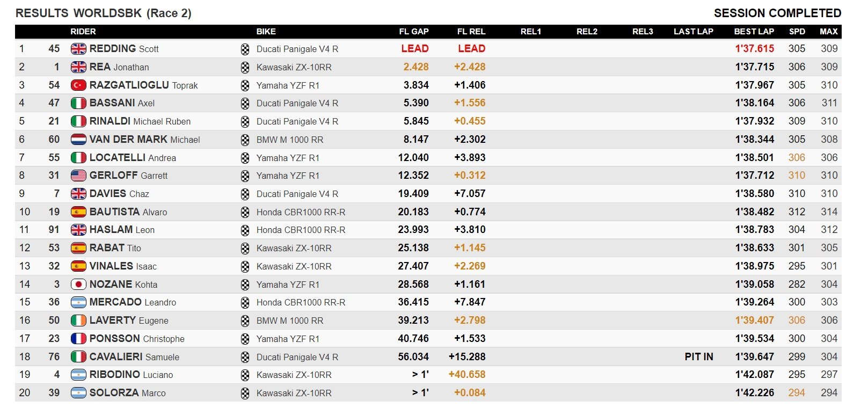Click the BIKE column header
868x415 pixels.
266,32
